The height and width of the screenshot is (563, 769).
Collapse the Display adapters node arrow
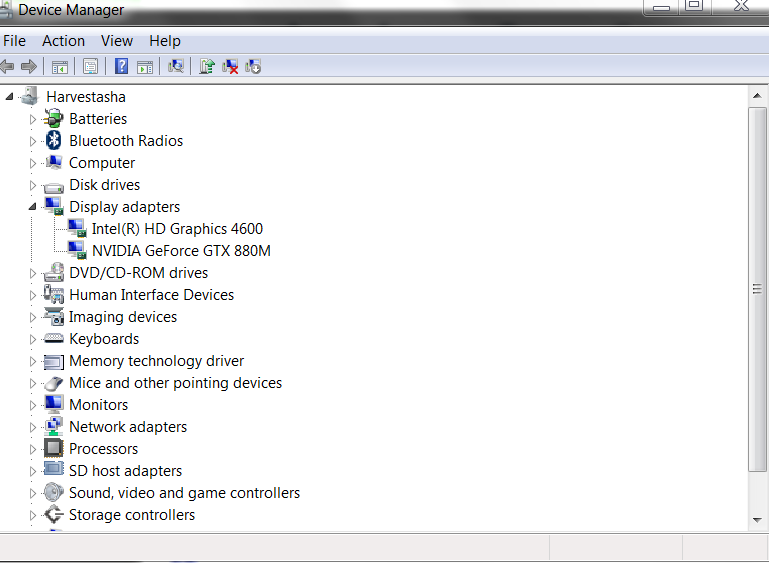coord(32,206)
